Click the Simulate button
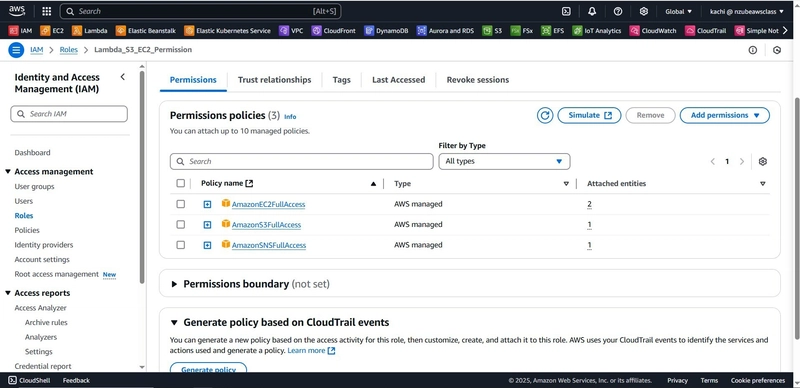800x388 pixels. coord(589,115)
